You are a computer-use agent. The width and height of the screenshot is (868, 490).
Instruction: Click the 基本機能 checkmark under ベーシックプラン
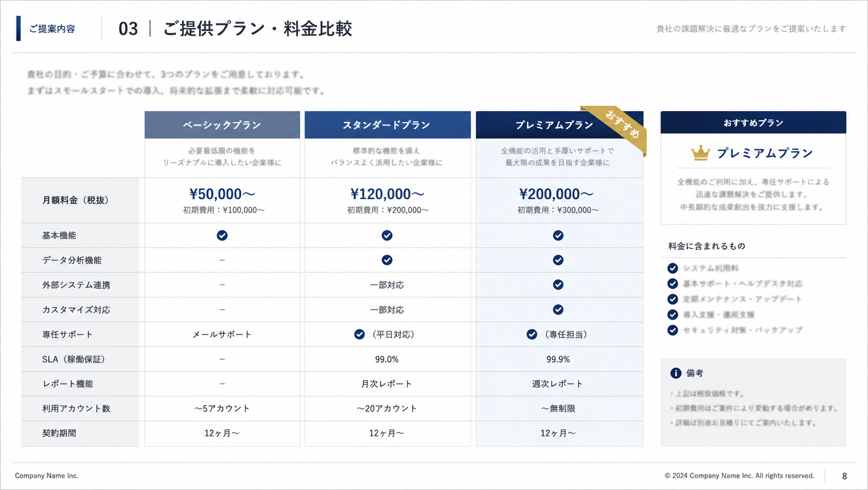[x=222, y=235]
